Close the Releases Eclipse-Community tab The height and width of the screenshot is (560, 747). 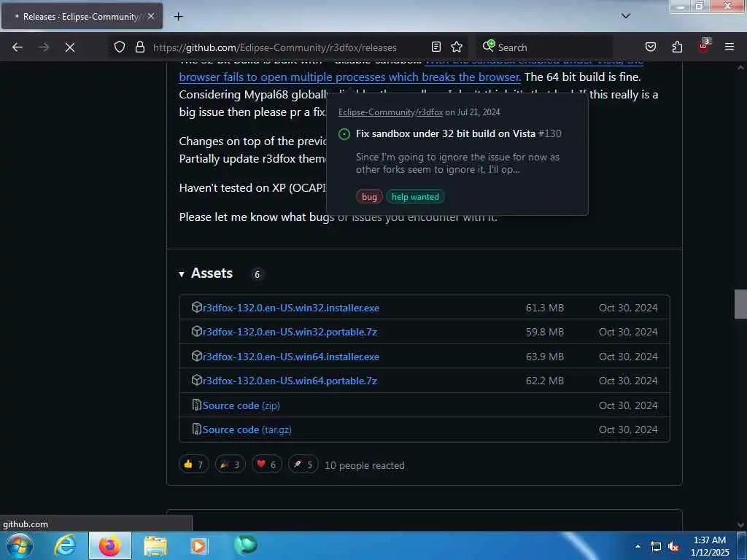(x=151, y=16)
